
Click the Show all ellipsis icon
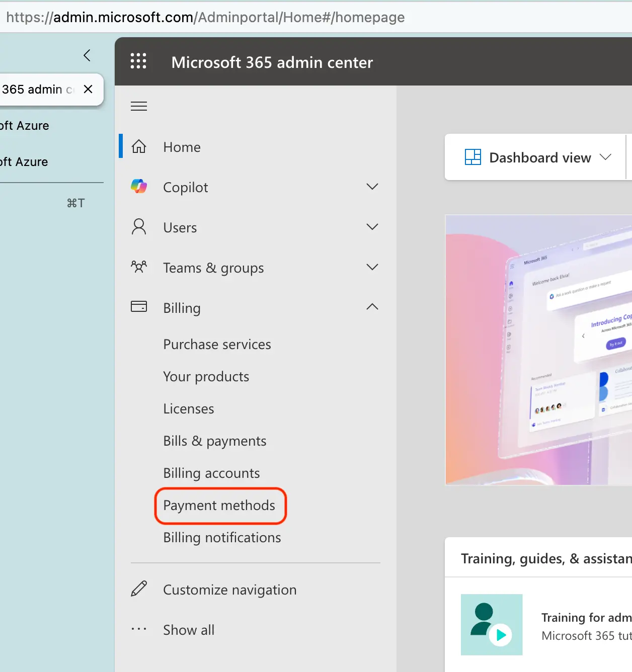pos(139,629)
